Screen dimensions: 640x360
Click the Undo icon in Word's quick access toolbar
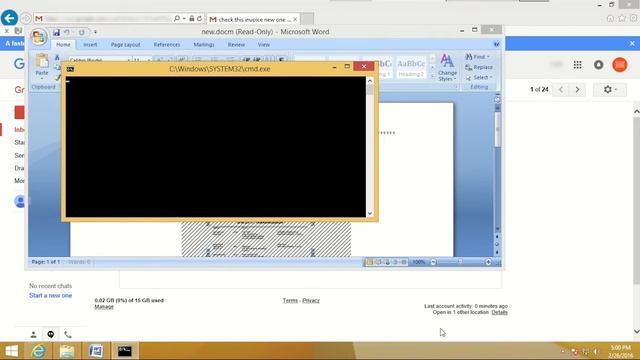coord(67,32)
